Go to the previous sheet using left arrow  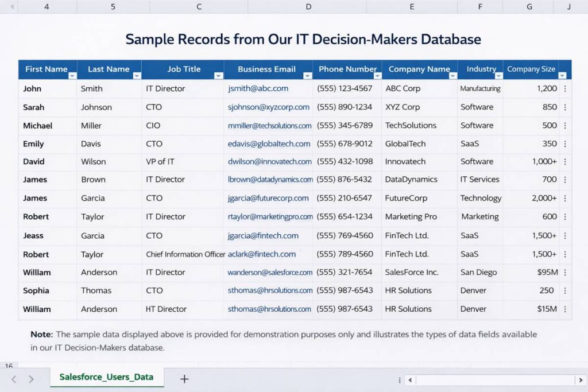[x=14, y=379]
